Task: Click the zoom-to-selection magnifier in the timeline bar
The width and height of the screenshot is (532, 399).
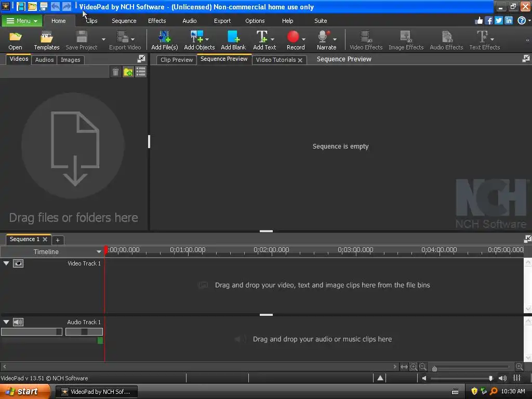Action: click(413, 367)
